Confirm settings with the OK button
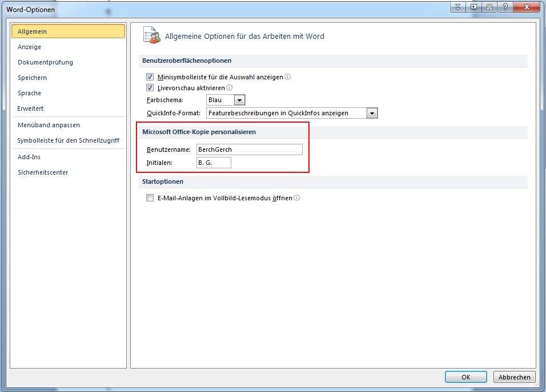This screenshot has height=392, width=546. click(465, 377)
